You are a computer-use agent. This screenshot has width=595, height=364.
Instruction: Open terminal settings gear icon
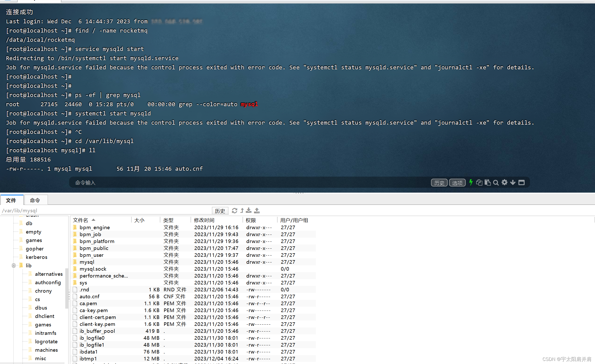[x=504, y=182]
